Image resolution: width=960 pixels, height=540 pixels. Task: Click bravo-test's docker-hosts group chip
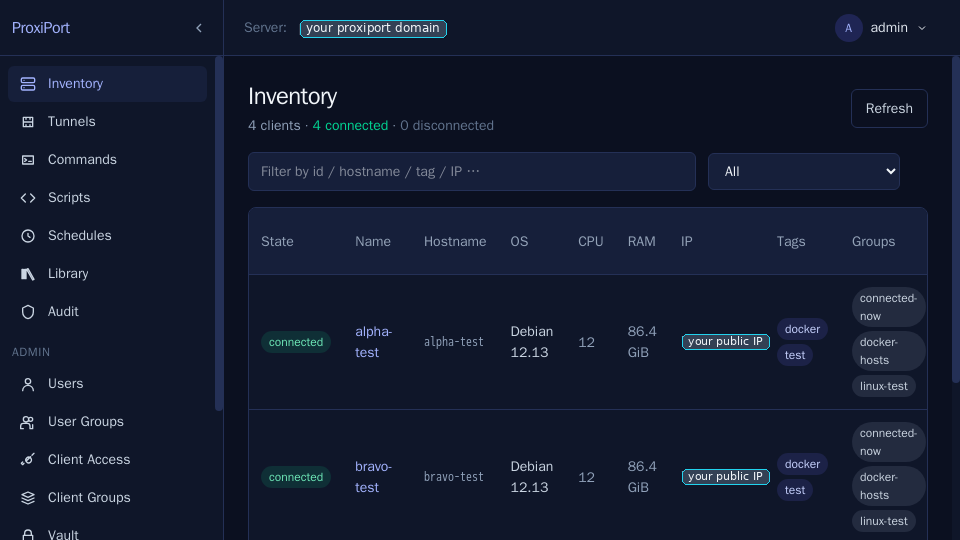coord(888,486)
